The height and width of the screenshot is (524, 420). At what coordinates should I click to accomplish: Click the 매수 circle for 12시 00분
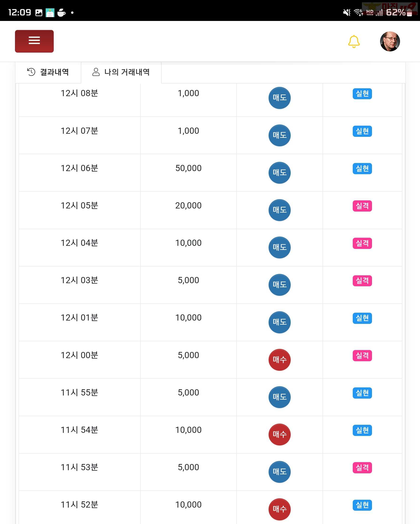280,360
